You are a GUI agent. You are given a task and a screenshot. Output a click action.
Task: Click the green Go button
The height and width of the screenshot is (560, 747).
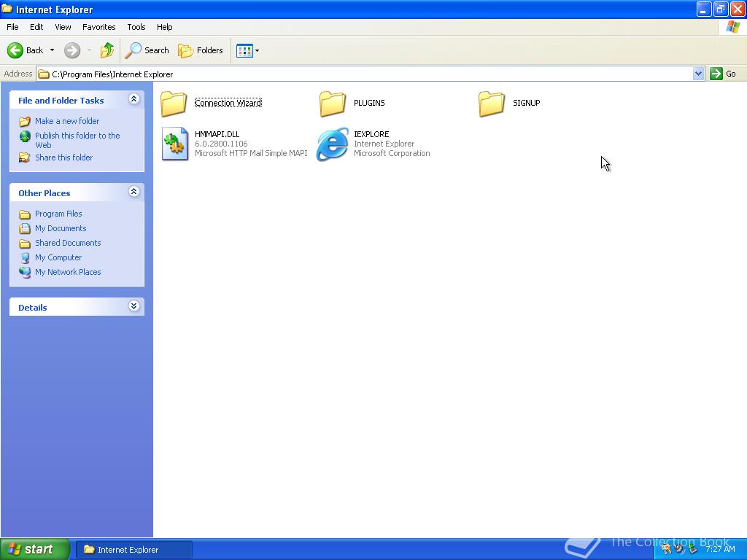(x=723, y=74)
